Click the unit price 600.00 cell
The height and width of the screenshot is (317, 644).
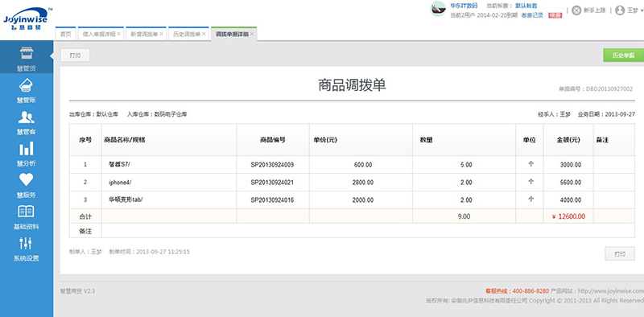click(361, 165)
